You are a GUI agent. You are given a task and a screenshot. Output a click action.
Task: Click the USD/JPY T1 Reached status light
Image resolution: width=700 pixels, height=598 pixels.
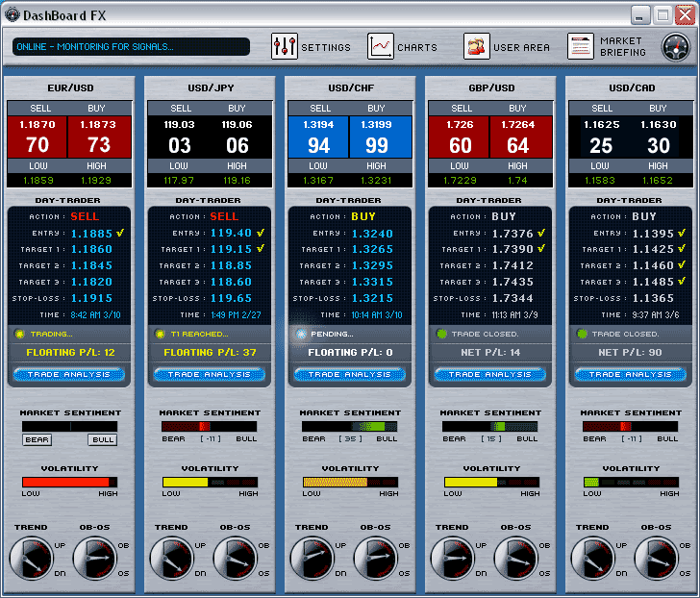(x=160, y=334)
